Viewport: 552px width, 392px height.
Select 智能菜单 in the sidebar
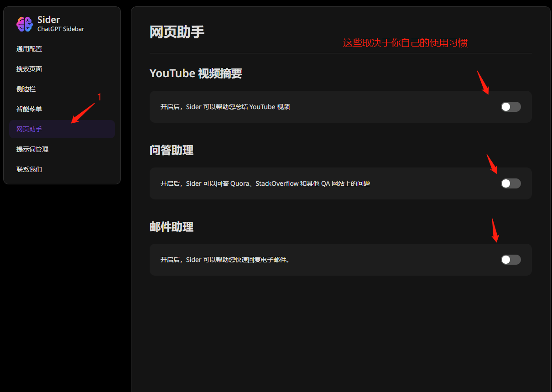[x=29, y=109]
